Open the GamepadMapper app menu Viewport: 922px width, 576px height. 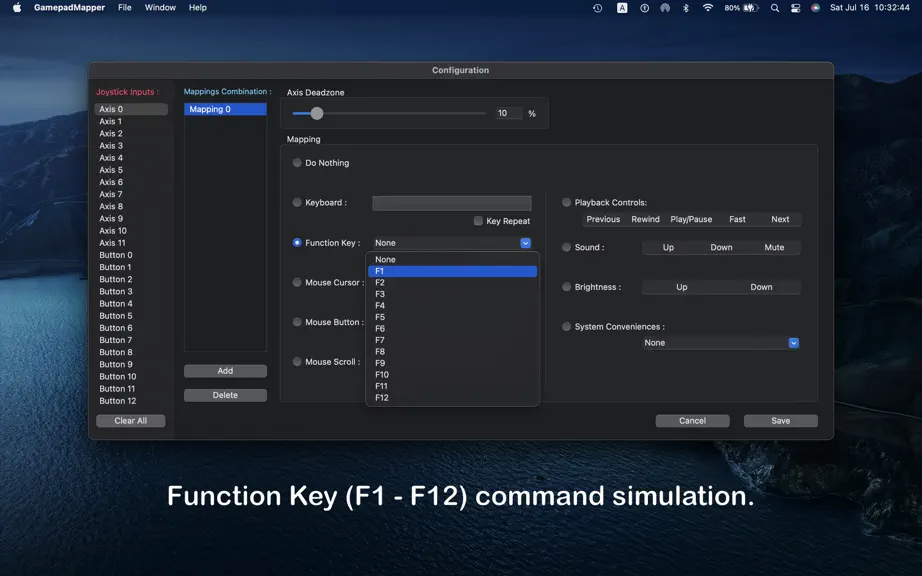69,8
